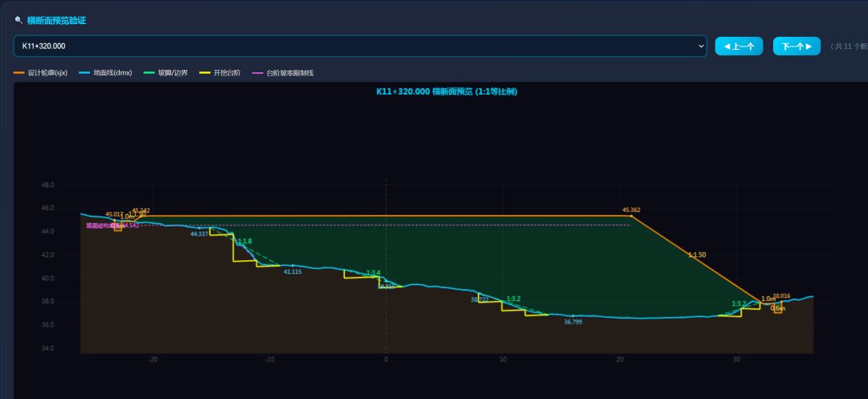868x399 pixels.
Task: Go to previous section with 上一个
Action: [x=739, y=47]
